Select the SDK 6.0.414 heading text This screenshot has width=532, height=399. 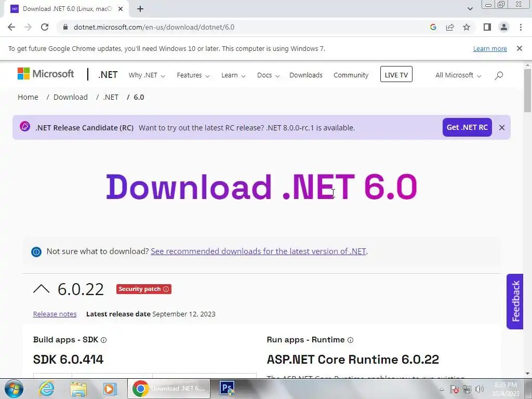(x=68, y=360)
